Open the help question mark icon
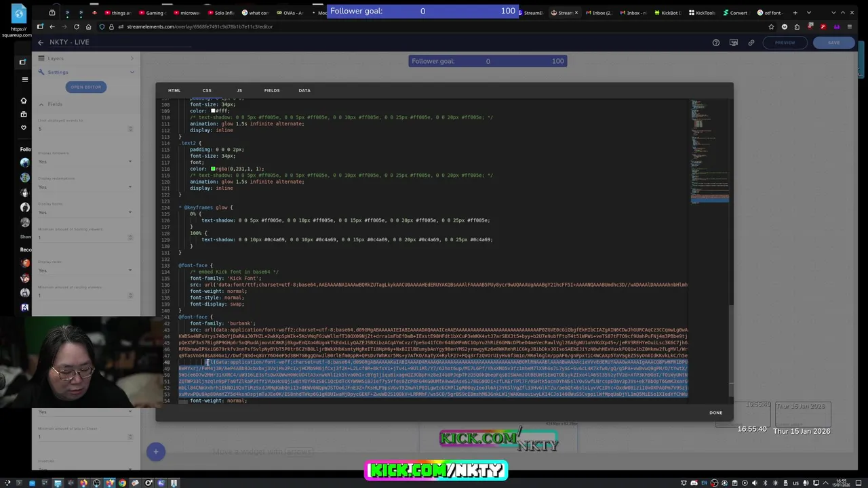The image size is (868, 488). tap(716, 42)
